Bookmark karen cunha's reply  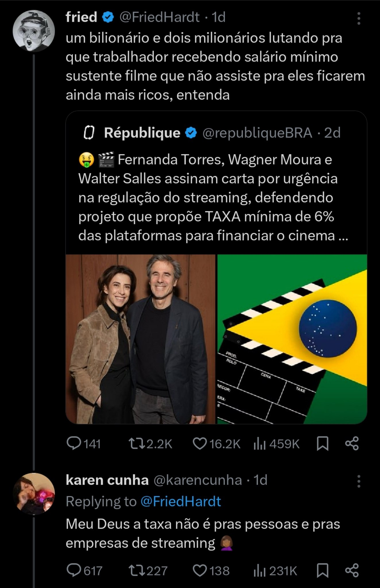pyautogui.click(x=322, y=570)
